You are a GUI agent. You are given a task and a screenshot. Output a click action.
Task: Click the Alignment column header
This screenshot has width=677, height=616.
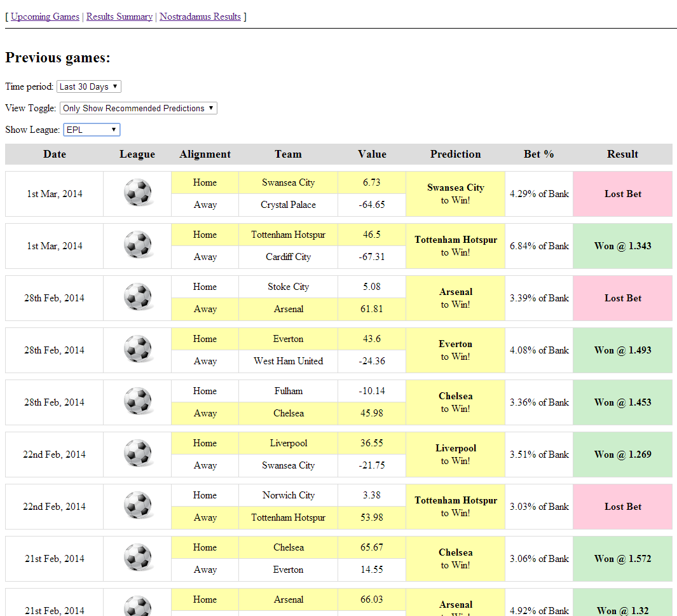tap(205, 154)
